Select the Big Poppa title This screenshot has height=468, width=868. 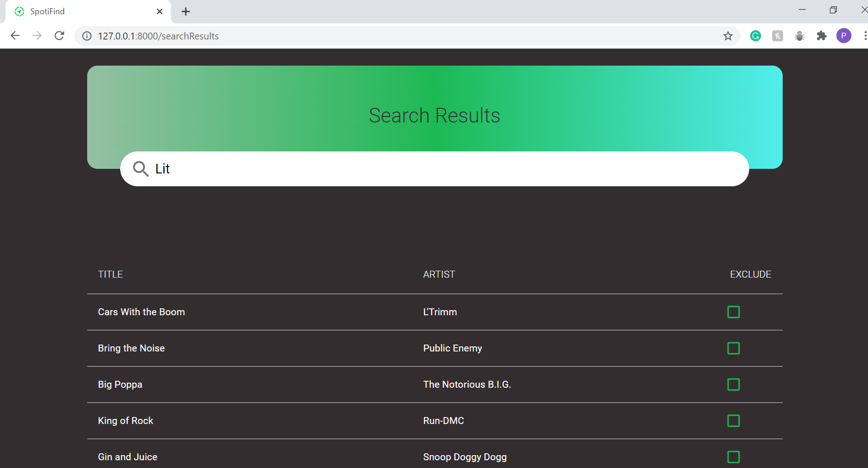tap(120, 384)
